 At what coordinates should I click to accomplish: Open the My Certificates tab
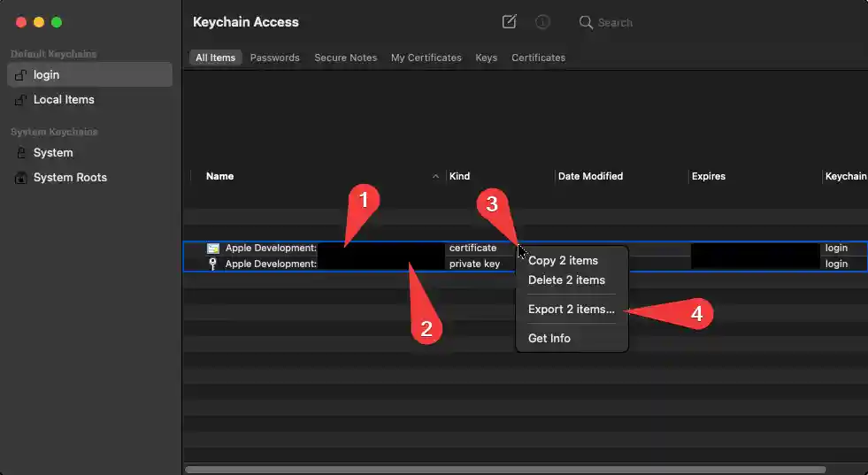click(x=426, y=57)
